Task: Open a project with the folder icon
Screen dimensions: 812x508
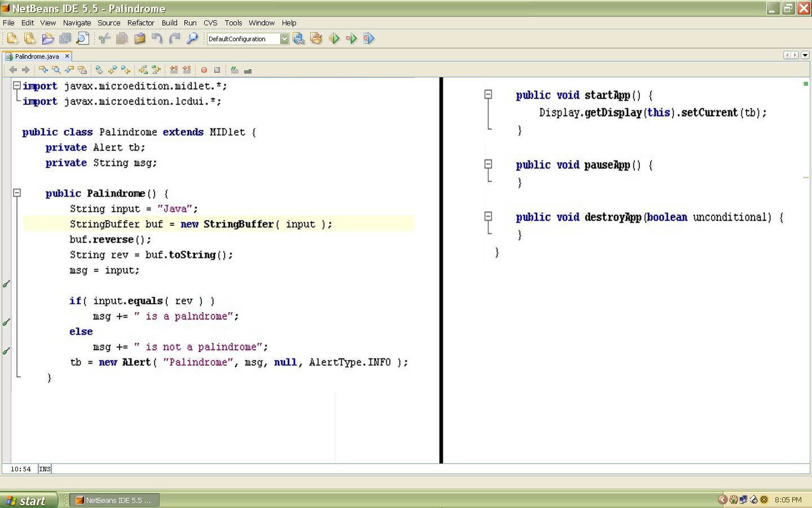Action: [x=48, y=38]
